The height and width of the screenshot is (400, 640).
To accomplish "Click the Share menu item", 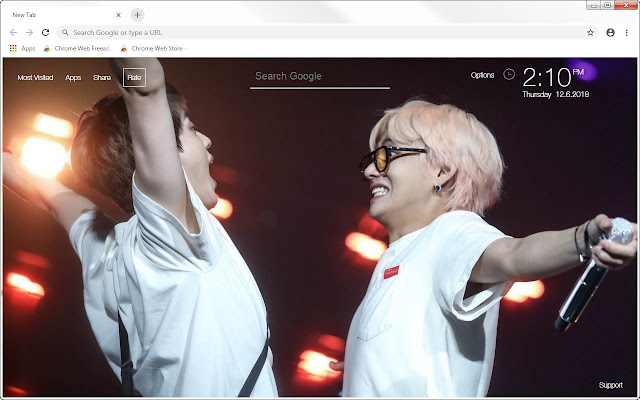I will click(x=102, y=78).
